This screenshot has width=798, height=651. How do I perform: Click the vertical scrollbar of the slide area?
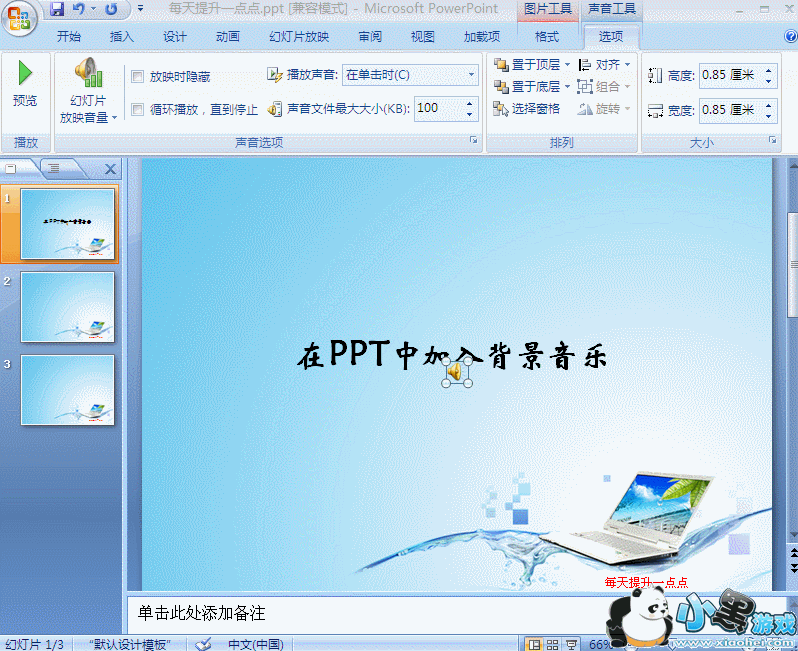(x=793, y=265)
